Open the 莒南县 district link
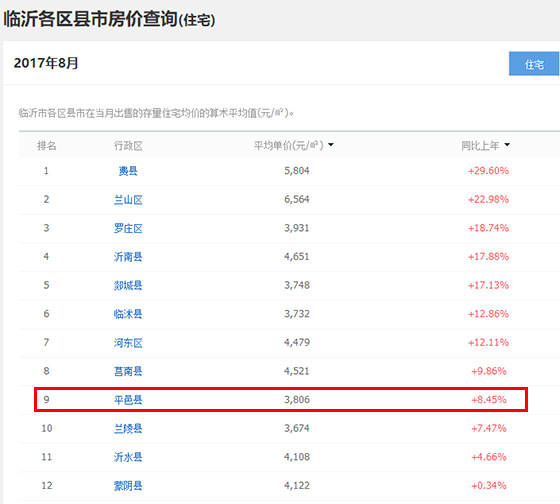Viewport: 560px width, 504px height. click(x=128, y=371)
